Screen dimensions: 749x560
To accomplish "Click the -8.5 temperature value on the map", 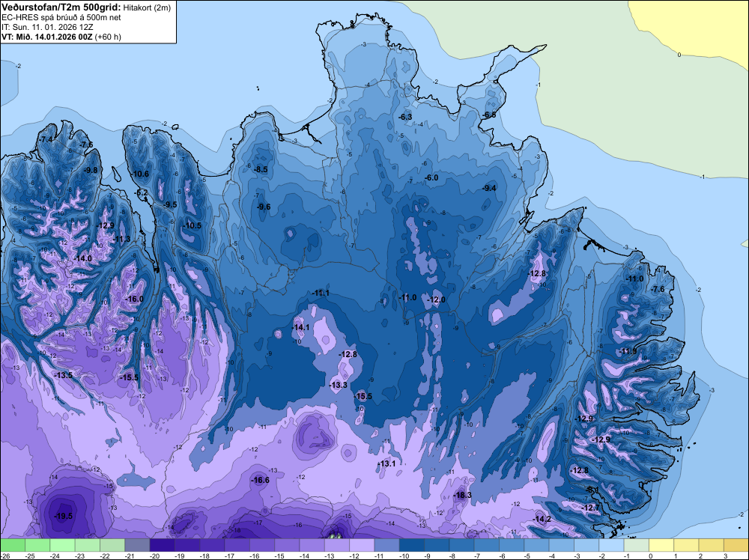I will [261, 169].
